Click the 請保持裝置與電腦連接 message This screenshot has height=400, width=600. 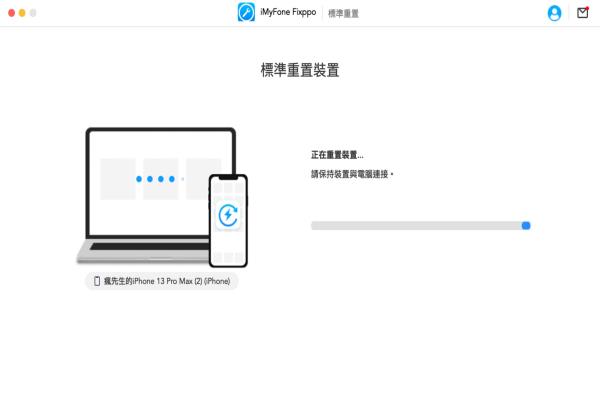click(352, 174)
